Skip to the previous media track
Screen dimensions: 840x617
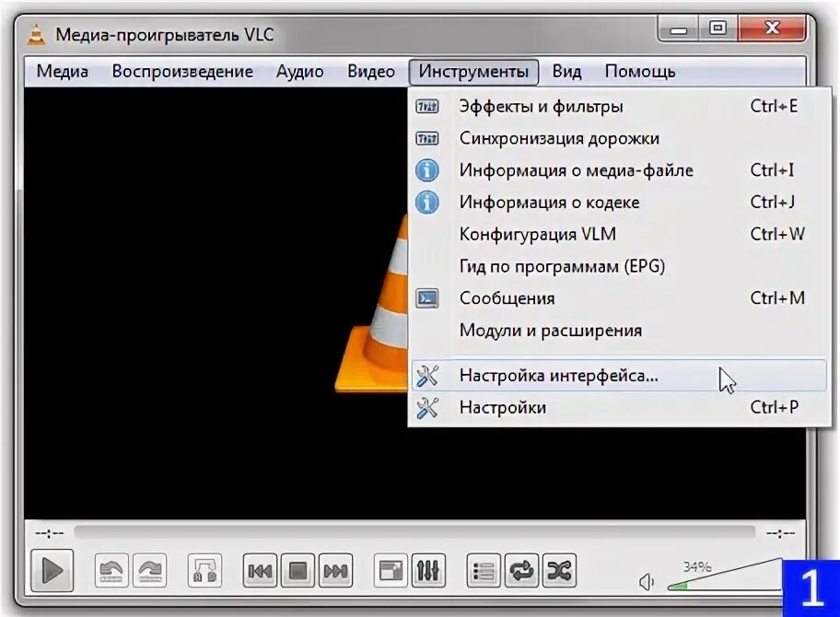click(260, 571)
